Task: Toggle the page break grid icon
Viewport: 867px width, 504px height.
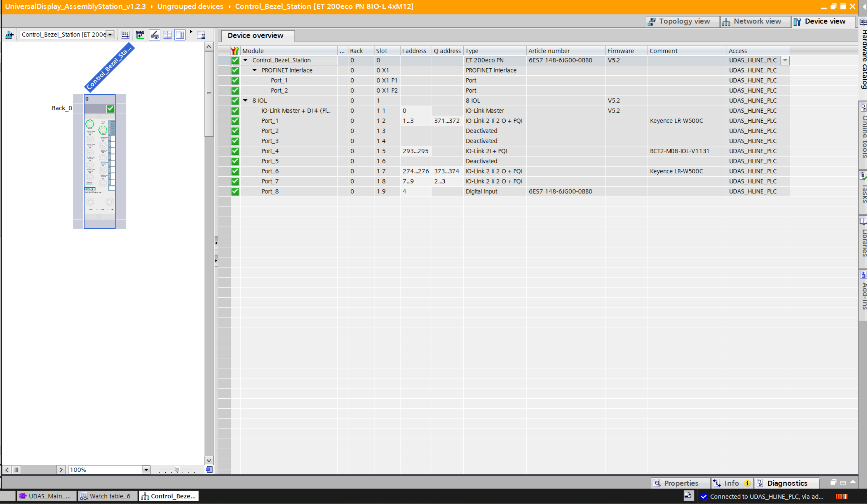Action: (167, 35)
